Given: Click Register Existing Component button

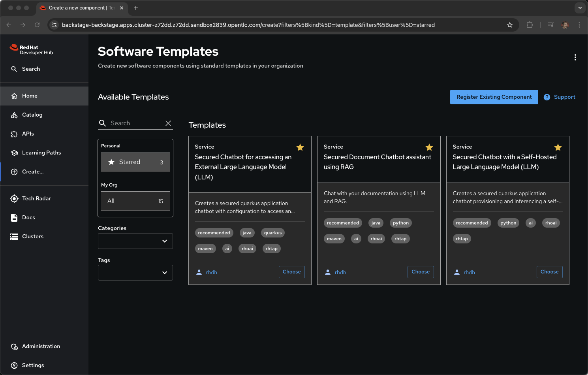Looking at the screenshot, I should point(494,97).
